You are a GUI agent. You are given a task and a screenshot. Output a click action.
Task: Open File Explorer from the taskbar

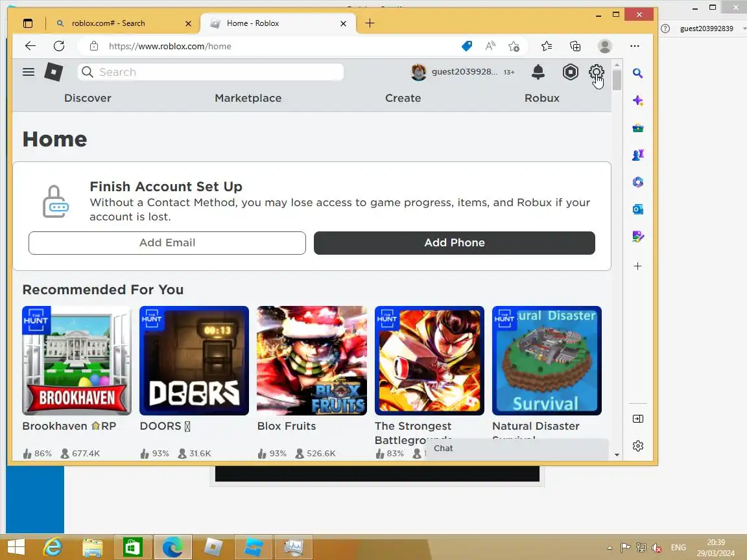coord(93,547)
